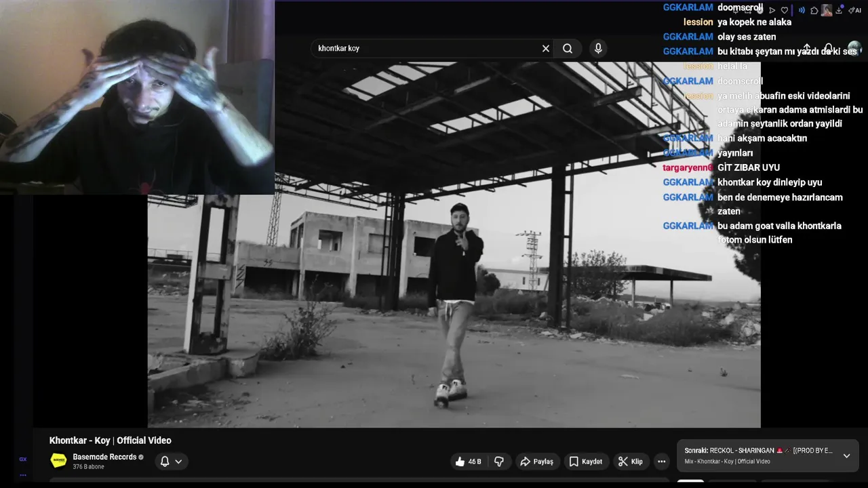Like the video with thumbs up
868x488 pixels.
click(467, 462)
